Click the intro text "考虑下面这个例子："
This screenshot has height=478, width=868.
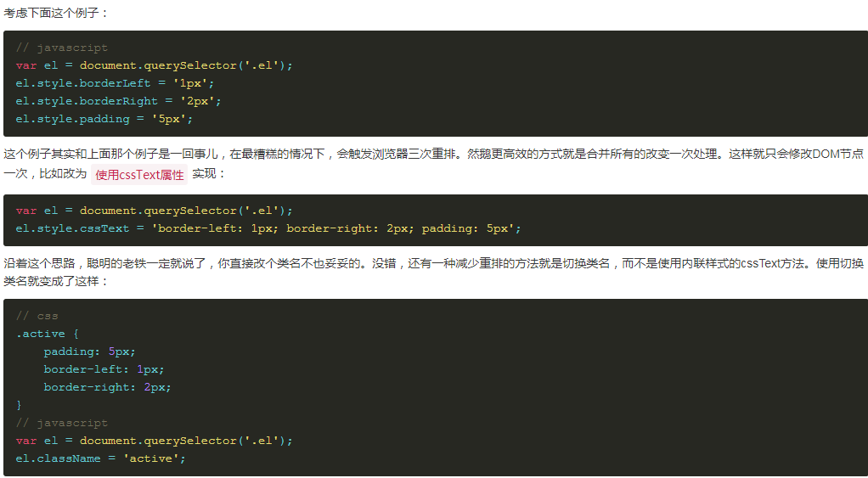tap(57, 14)
